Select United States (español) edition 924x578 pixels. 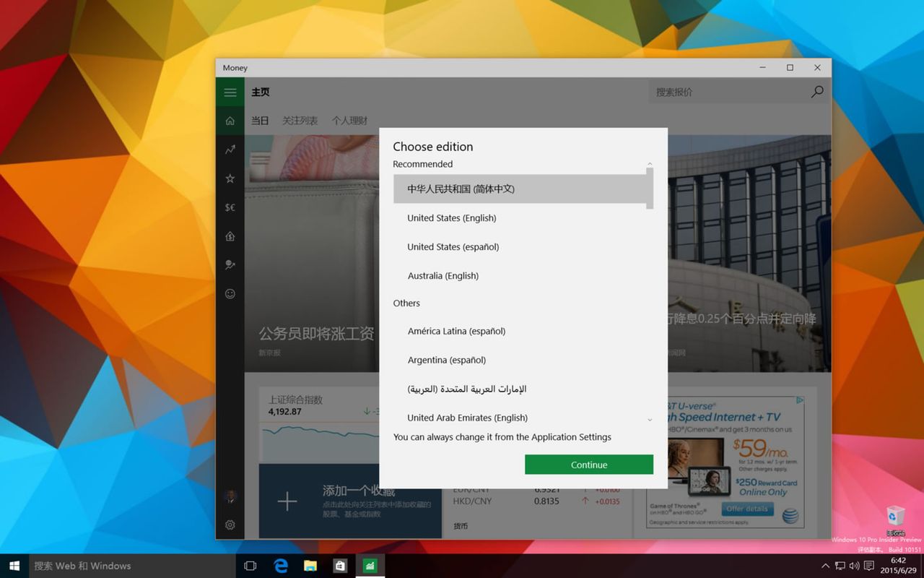(520, 246)
